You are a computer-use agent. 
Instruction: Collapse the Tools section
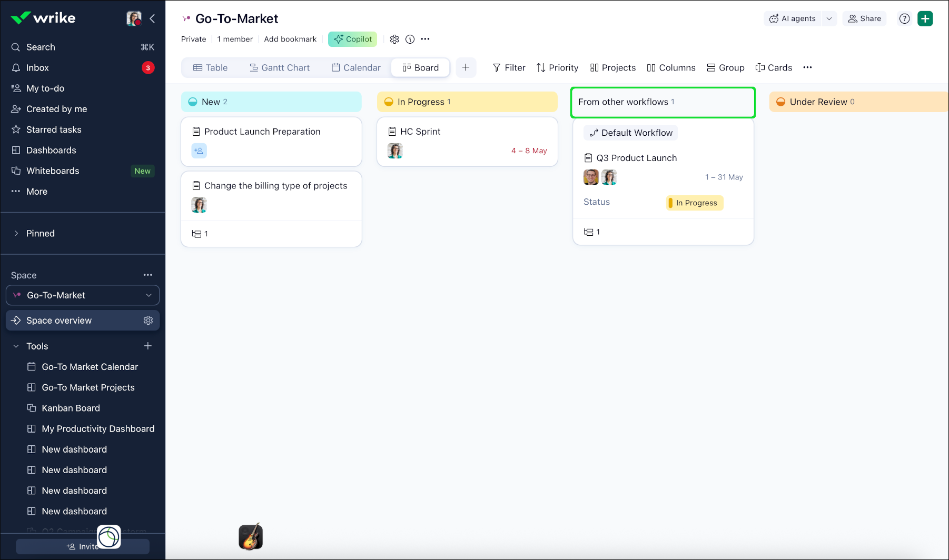[16, 346]
